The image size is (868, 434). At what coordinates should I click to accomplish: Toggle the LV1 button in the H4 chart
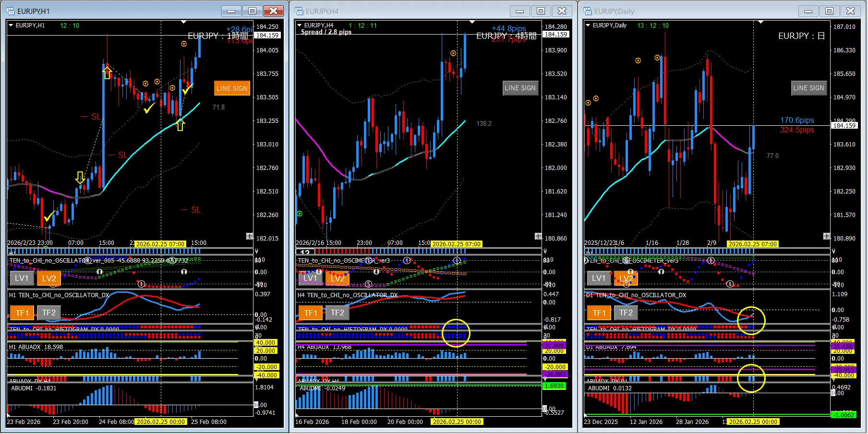310,278
